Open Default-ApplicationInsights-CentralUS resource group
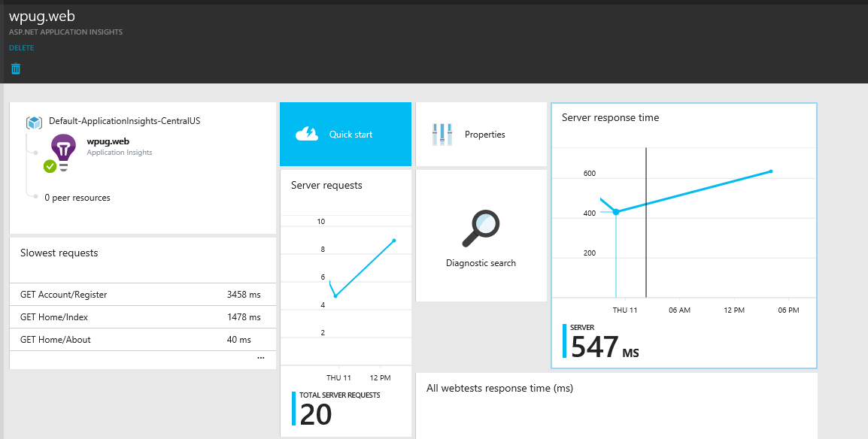Image resolution: width=868 pixels, height=439 pixels. (x=125, y=120)
